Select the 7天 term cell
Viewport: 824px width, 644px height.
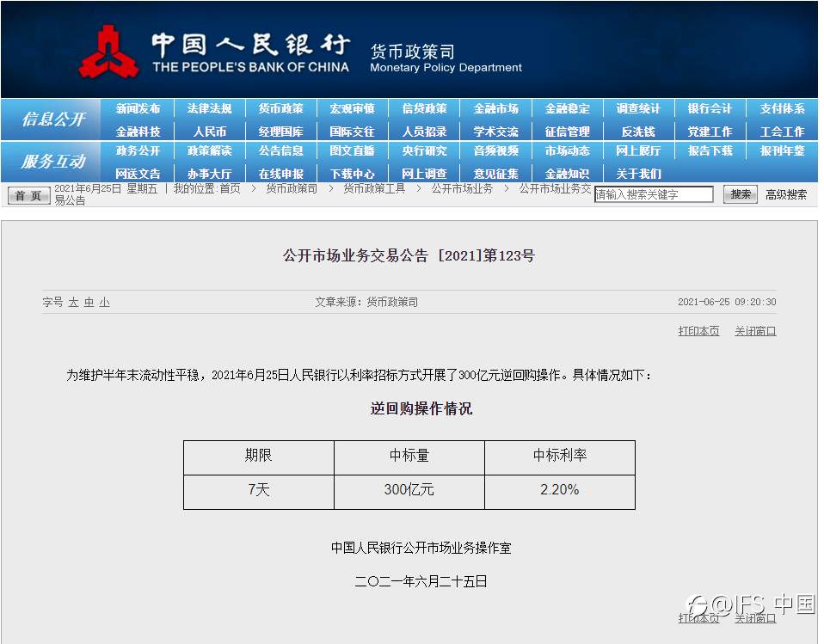click(x=259, y=490)
